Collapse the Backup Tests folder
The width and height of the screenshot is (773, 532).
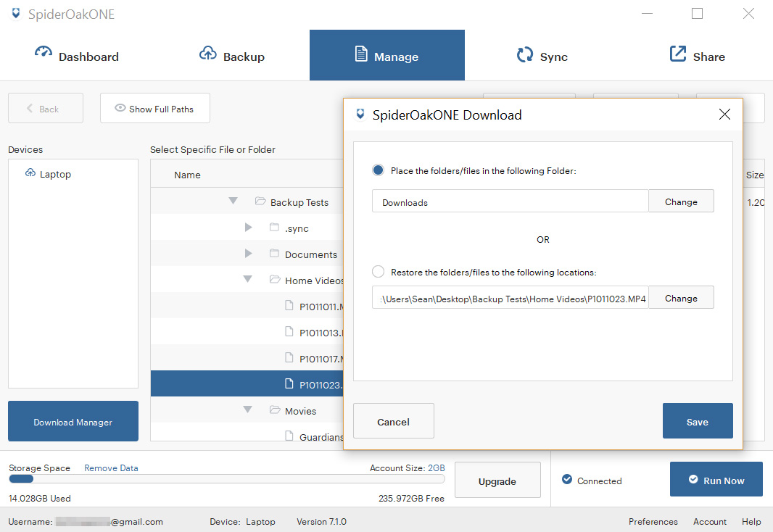(233, 201)
